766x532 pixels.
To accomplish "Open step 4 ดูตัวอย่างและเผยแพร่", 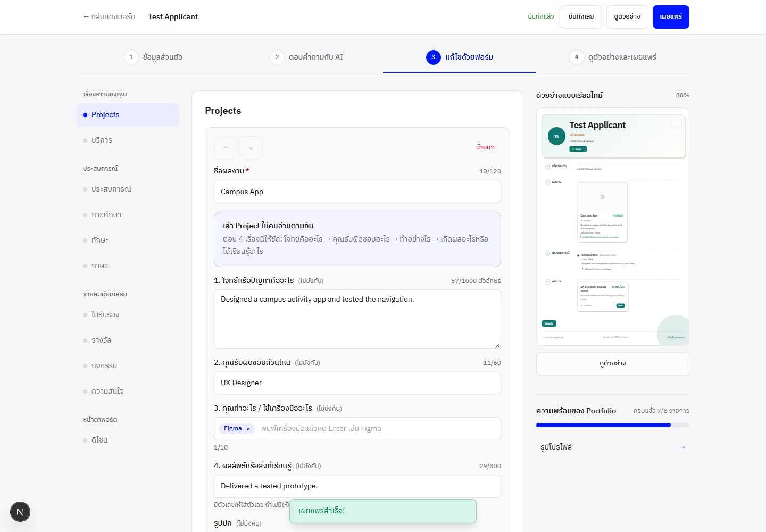I will point(613,57).
